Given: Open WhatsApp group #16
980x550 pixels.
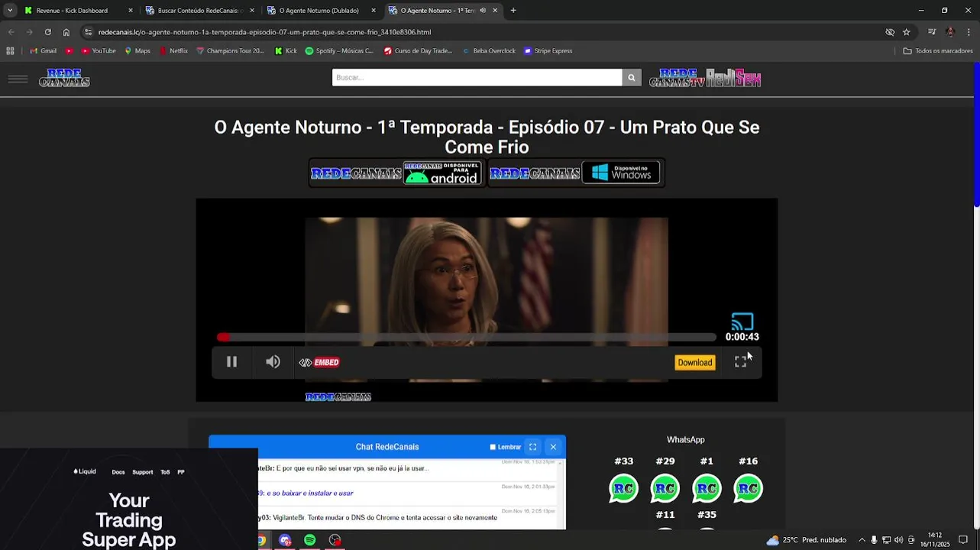Looking at the screenshot, I should click(748, 488).
